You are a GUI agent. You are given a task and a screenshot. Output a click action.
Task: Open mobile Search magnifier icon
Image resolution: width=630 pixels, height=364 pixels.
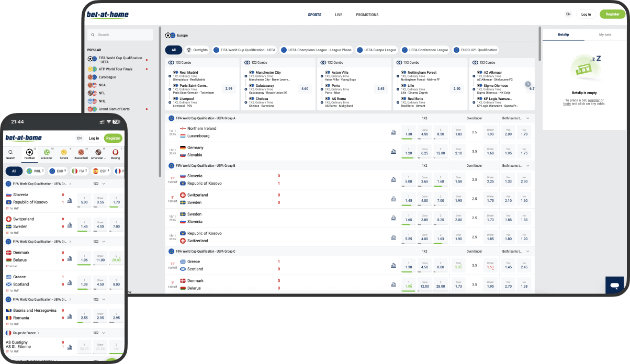pos(10,152)
